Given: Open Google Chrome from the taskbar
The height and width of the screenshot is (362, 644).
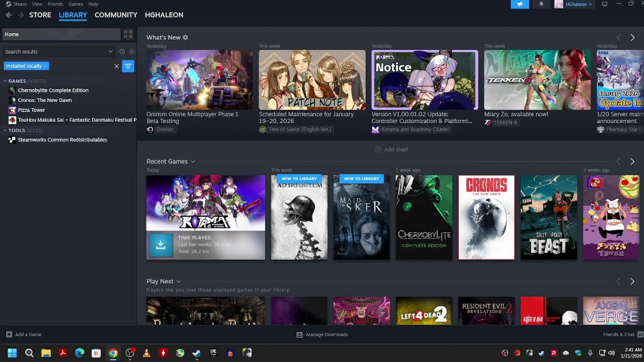Looking at the screenshot, I should (x=113, y=353).
